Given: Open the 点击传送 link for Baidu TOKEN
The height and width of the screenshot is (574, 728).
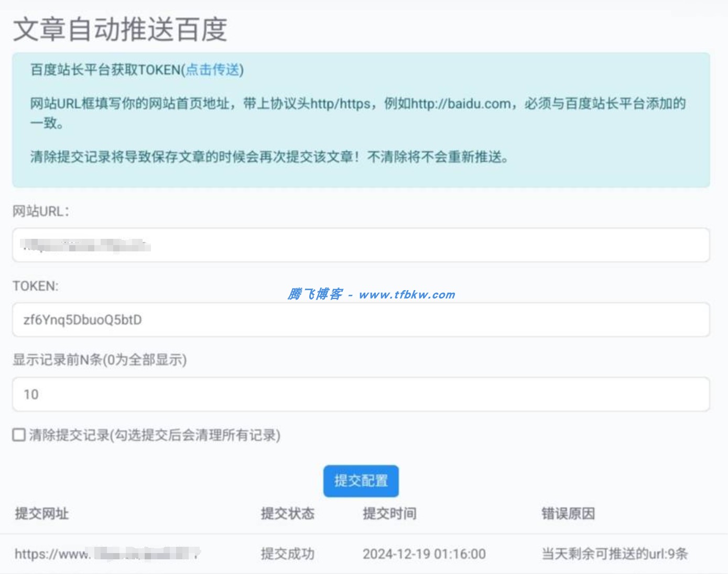Looking at the screenshot, I should pos(213,69).
